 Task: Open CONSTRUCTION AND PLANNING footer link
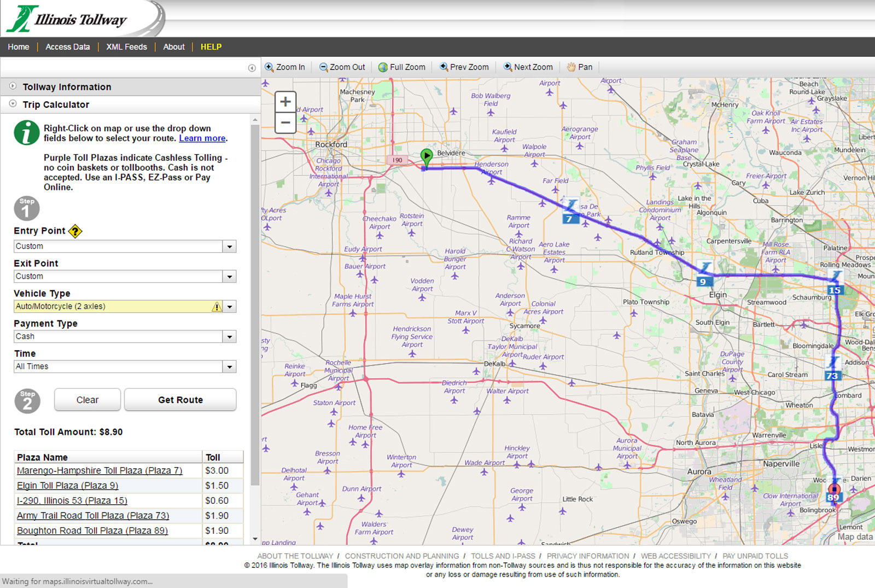point(402,556)
